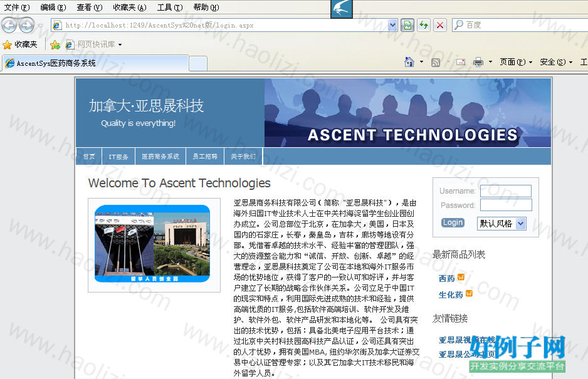Open the 查看(V) menu
Image resolution: width=588 pixels, height=379 pixels.
click(x=89, y=8)
